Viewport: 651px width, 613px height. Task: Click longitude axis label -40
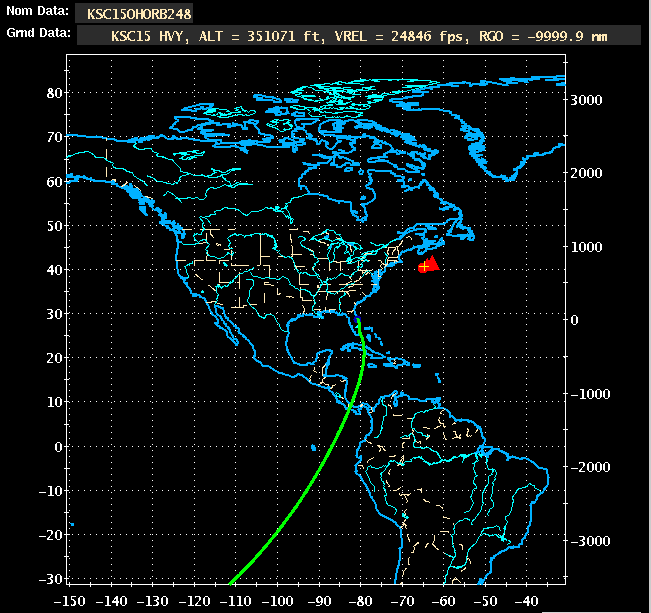pyautogui.click(x=526, y=601)
